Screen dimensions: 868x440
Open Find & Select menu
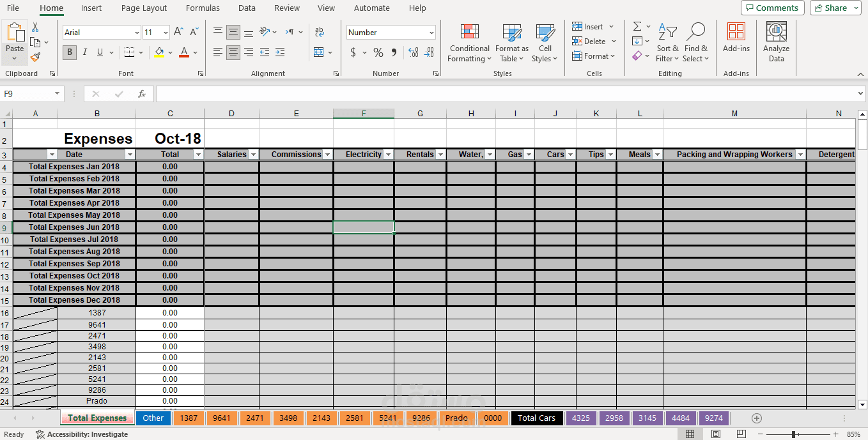[x=696, y=43]
